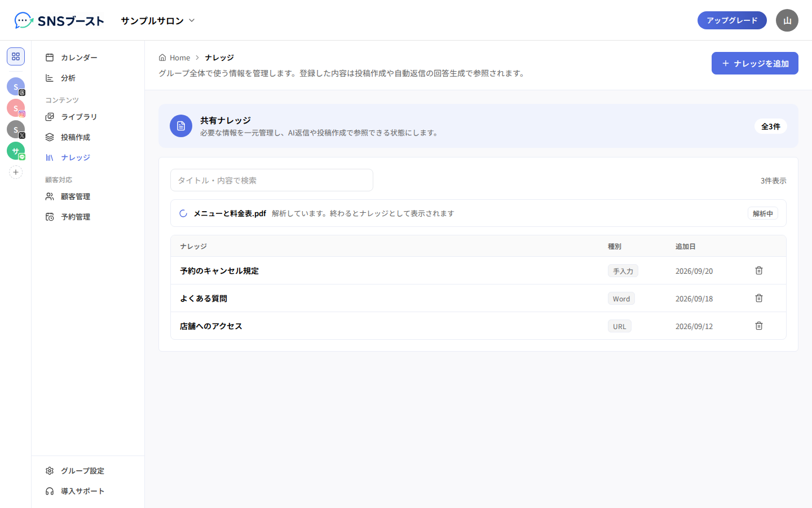Click the URL type tag

coord(620,326)
